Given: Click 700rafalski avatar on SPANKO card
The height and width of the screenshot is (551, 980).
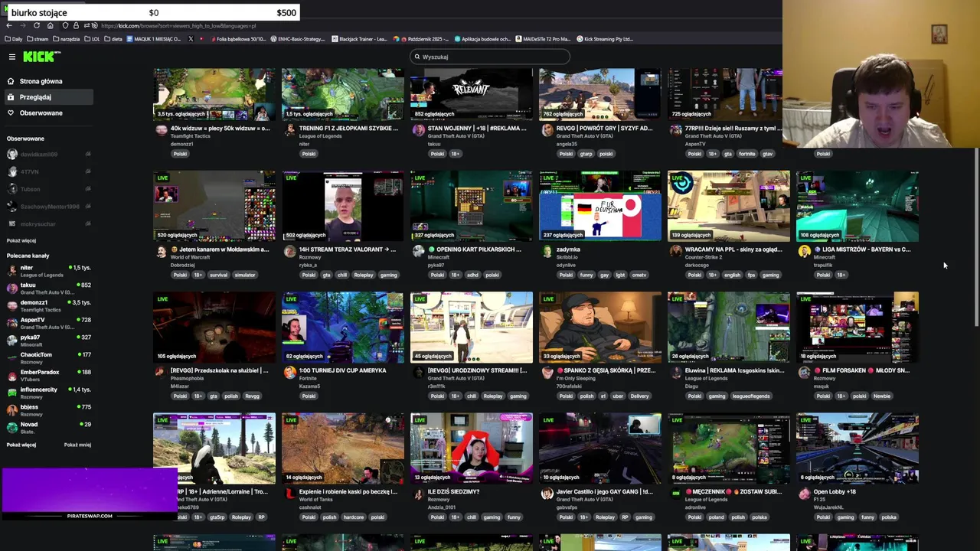Looking at the screenshot, I should [547, 372].
